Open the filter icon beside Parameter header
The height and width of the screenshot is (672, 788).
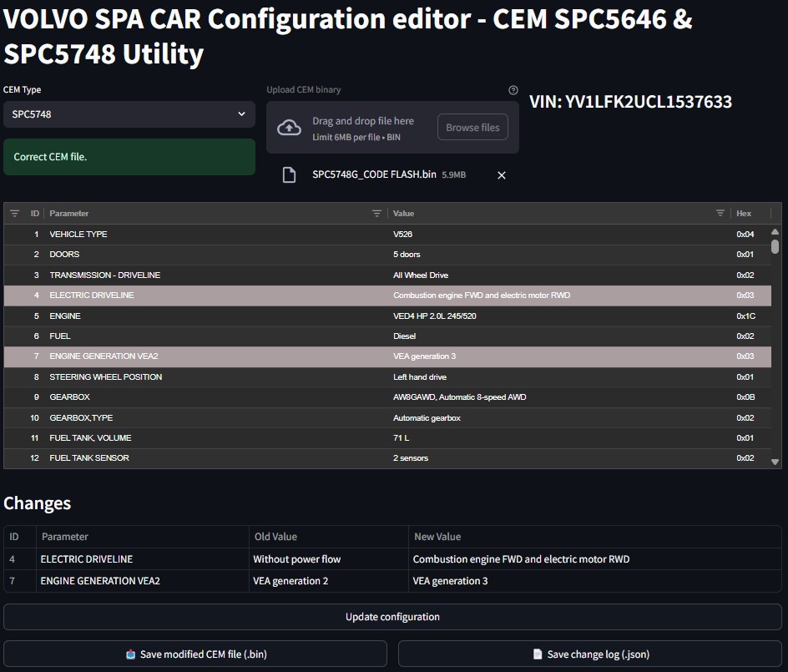tap(376, 213)
